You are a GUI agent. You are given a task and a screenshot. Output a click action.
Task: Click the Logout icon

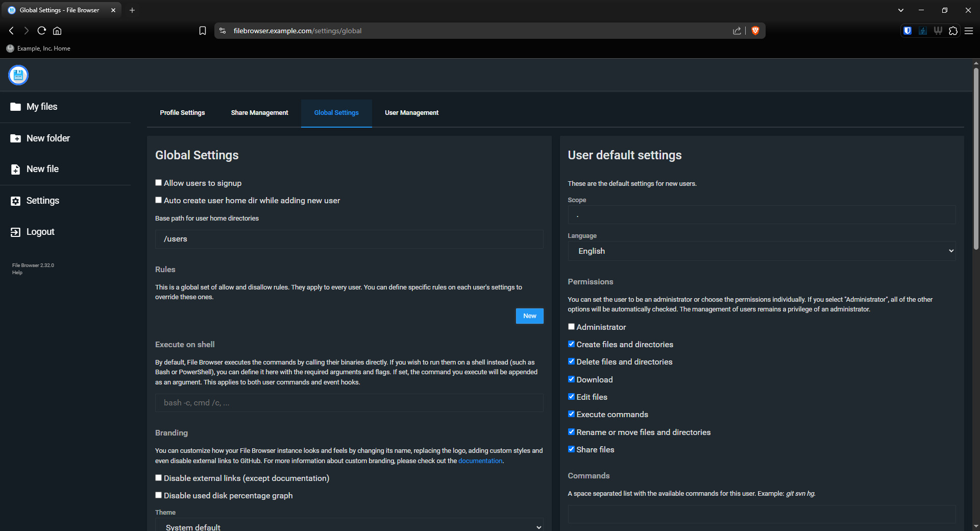pos(16,232)
